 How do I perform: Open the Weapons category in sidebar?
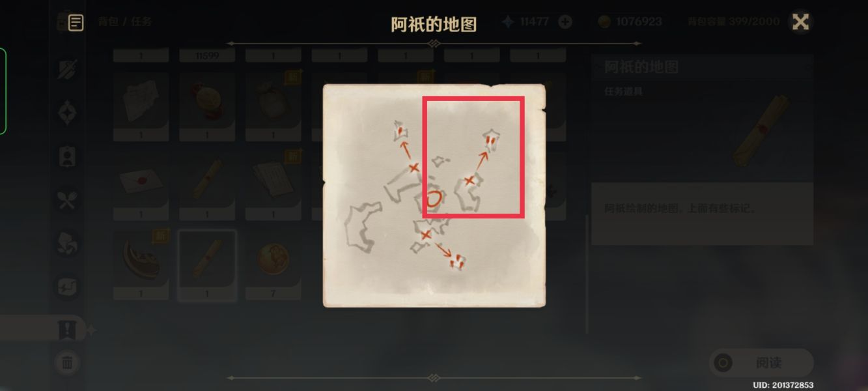[x=68, y=69]
